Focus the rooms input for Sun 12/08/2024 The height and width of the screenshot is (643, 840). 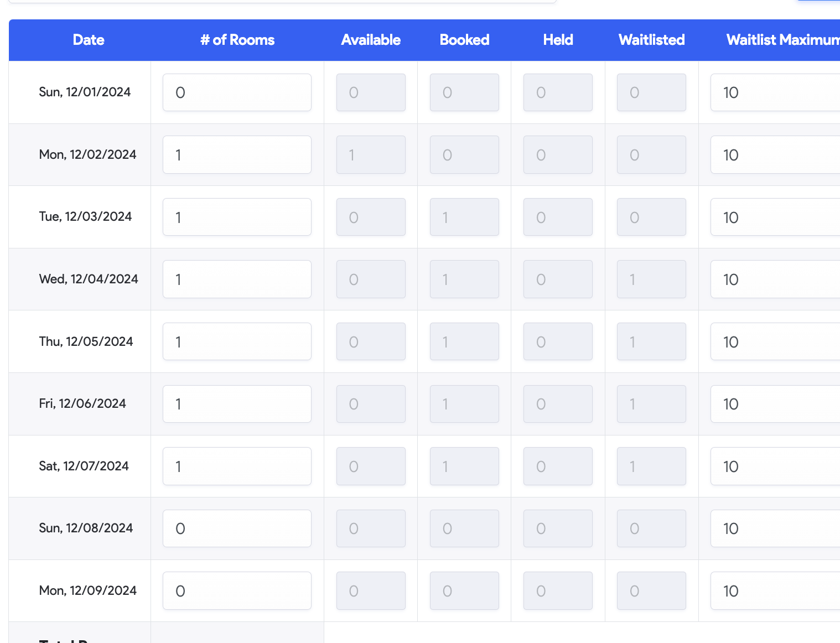tap(237, 528)
